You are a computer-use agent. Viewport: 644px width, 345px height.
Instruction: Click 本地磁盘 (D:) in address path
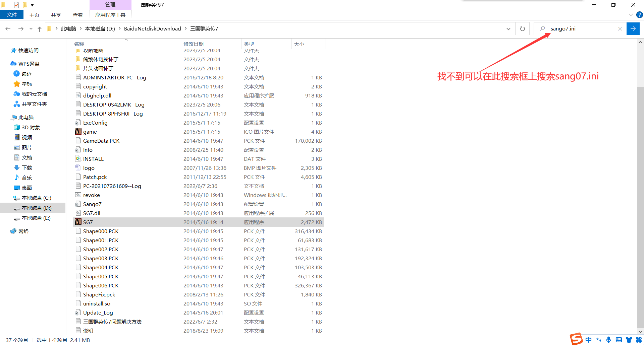click(x=100, y=29)
